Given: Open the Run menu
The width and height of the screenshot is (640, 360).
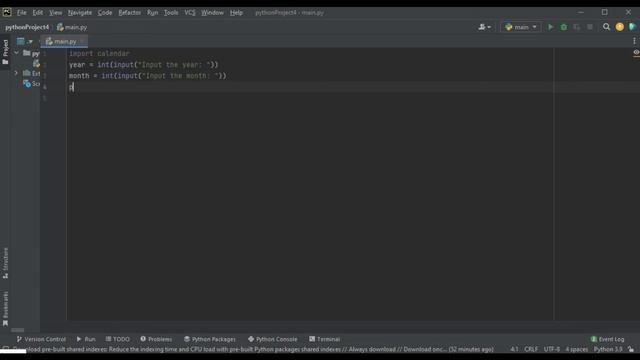Looking at the screenshot, I should coord(152,13).
